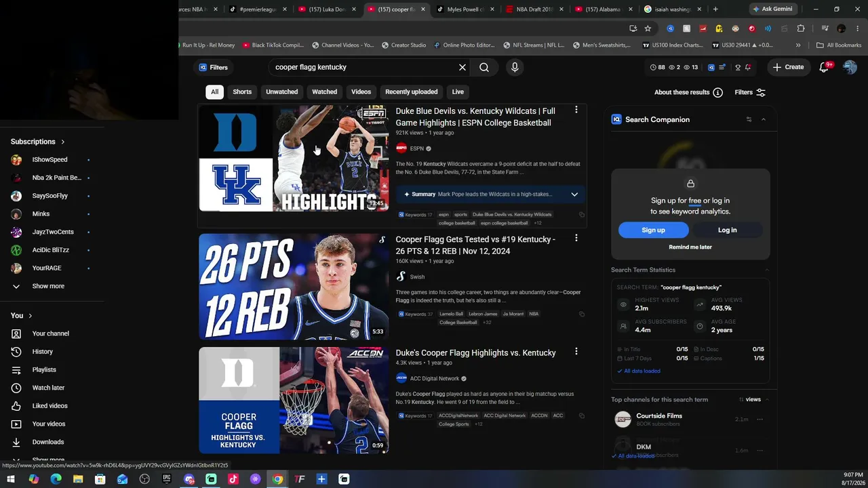Select the Recently uploaded filter chip
Screen dimensions: 868x488
pos(411,91)
